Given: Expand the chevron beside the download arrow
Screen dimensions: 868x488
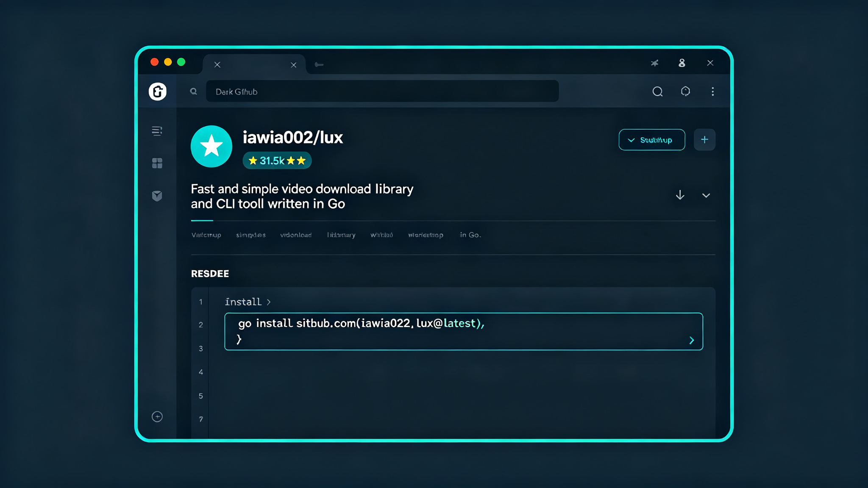Looking at the screenshot, I should point(706,195).
